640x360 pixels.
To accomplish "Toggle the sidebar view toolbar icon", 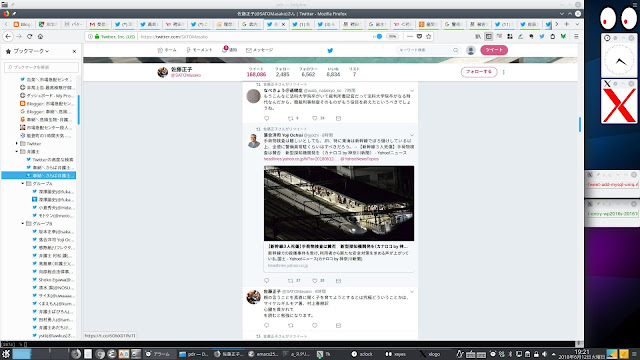I will pos(489,36).
